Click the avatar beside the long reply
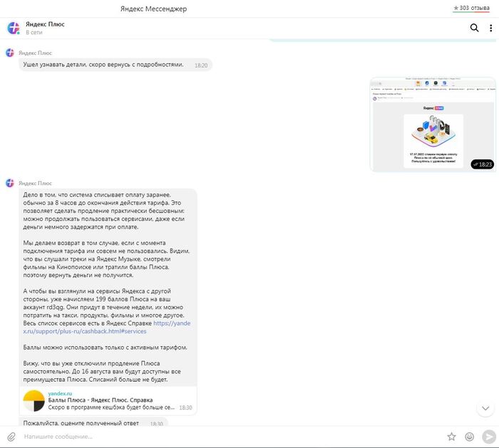The image size is (499, 448). (10, 183)
